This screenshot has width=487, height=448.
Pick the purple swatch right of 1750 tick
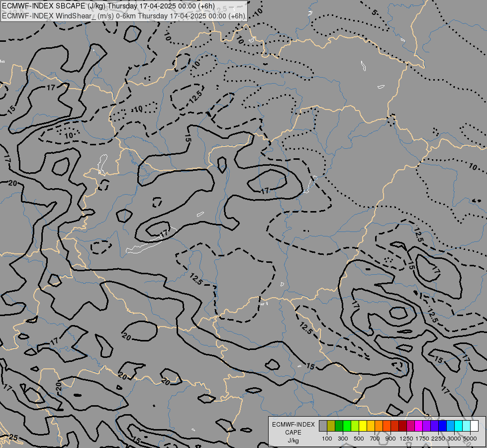tap(426, 426)
